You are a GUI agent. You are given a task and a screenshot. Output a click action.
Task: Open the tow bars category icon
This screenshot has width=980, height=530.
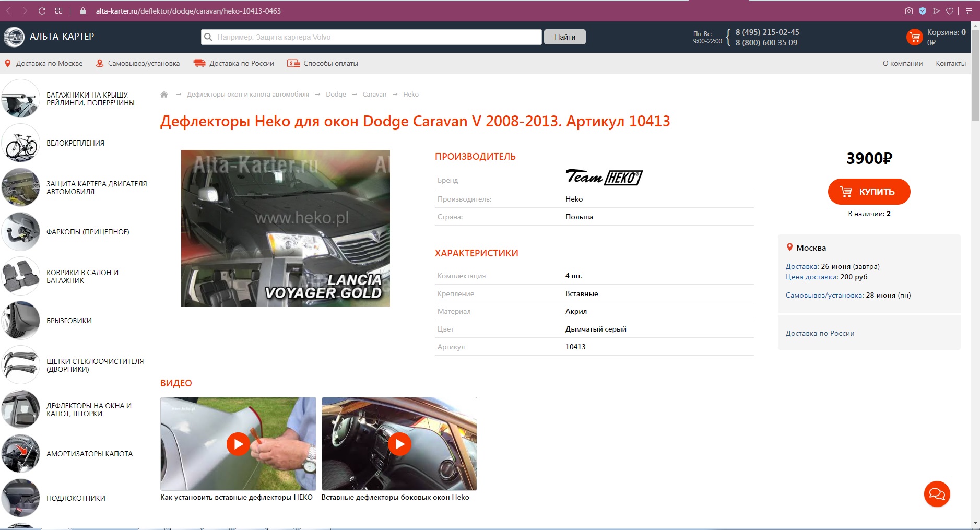pyautogui.click(x=20, y=232)
